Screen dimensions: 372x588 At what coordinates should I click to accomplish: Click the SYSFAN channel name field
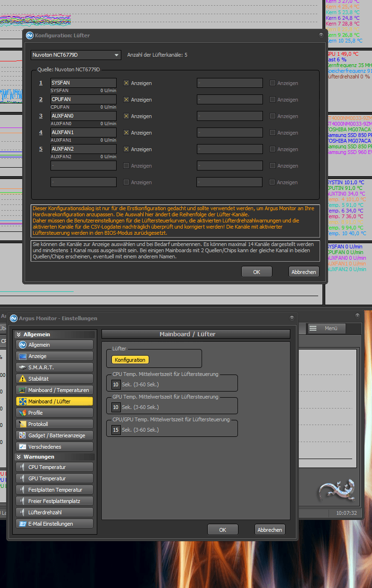point(83,83)
